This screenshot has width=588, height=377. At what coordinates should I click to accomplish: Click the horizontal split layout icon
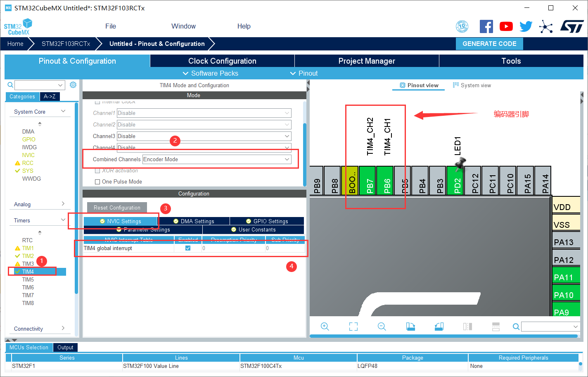pos(496,327)
